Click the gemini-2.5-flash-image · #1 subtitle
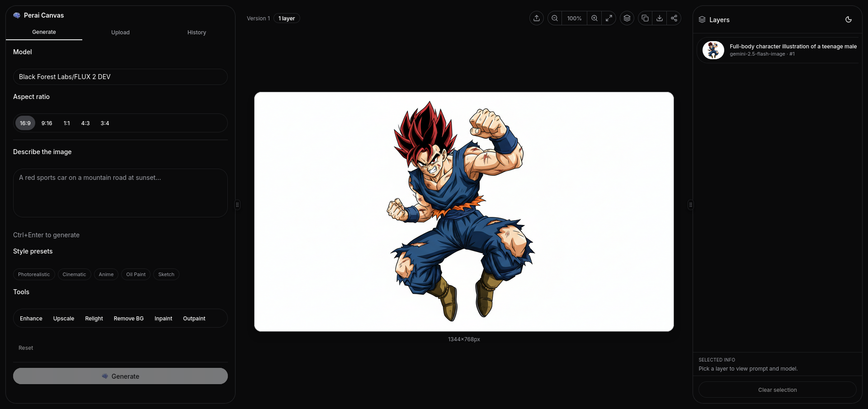The height and width of the screenshot is (409, 868). click(x=762, y=54)
